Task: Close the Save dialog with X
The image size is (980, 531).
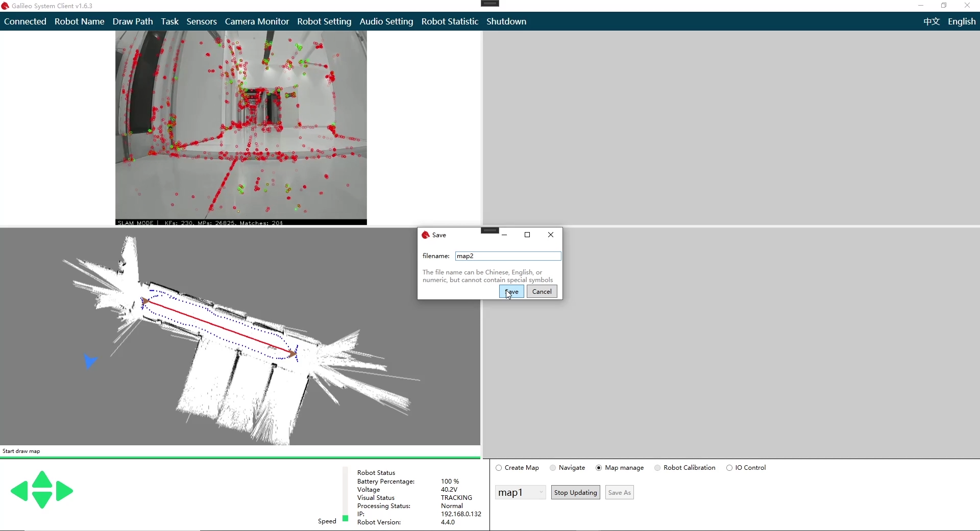Action: pos(551,235)
